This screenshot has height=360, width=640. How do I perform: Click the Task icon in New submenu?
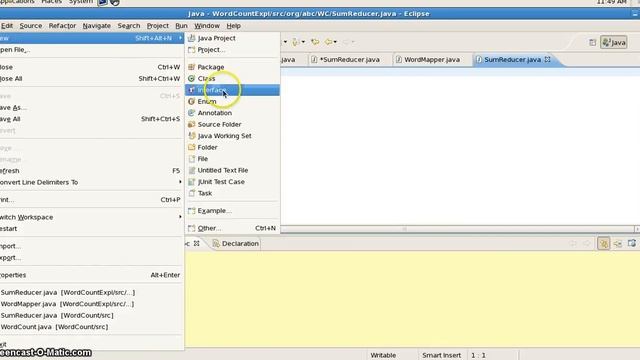pyautogui.click(x=191, y=193)
